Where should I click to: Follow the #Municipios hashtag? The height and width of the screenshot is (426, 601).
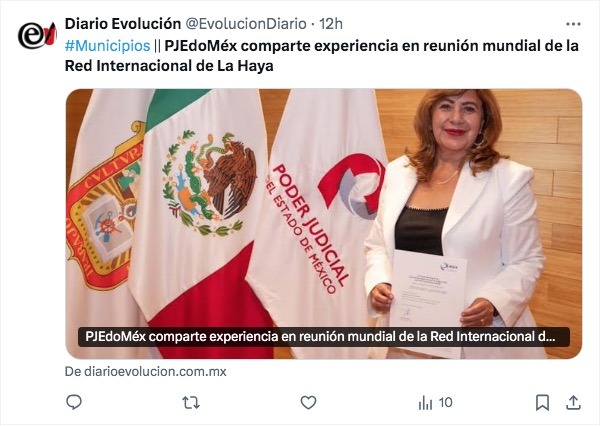(107, 46)
